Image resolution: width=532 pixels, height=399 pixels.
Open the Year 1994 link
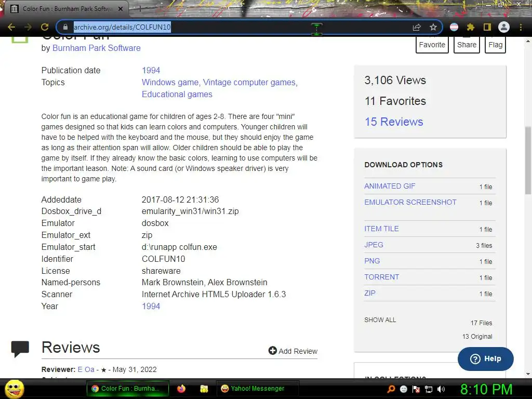click(x=151, y=306)
